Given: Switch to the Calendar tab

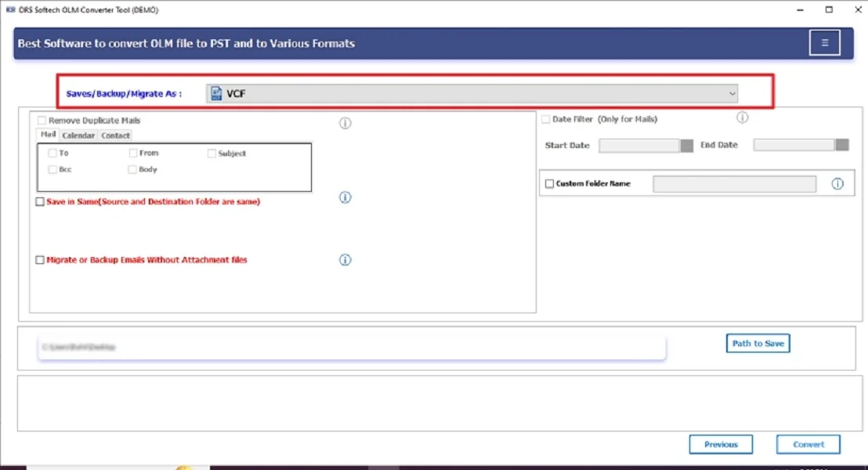Looking at the screenshot, I should click(x=78, y=135).
